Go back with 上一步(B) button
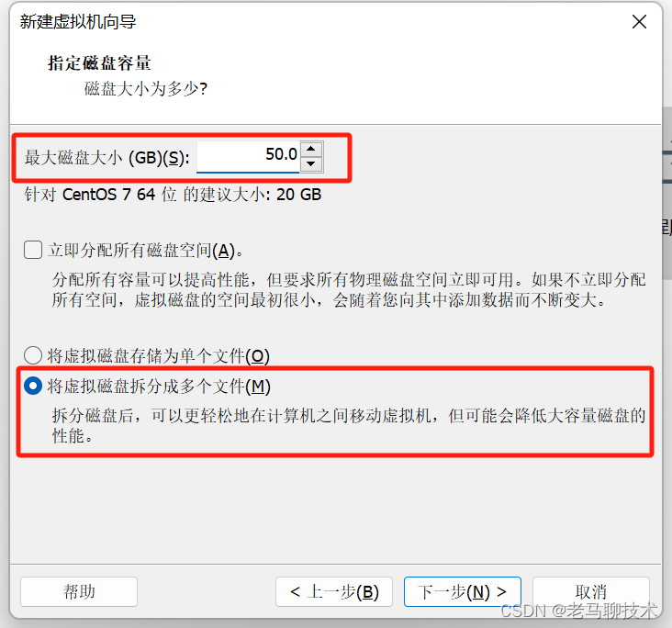Image resolution: width=672 pixels, height=628 pixels. (x=334, y=591)
